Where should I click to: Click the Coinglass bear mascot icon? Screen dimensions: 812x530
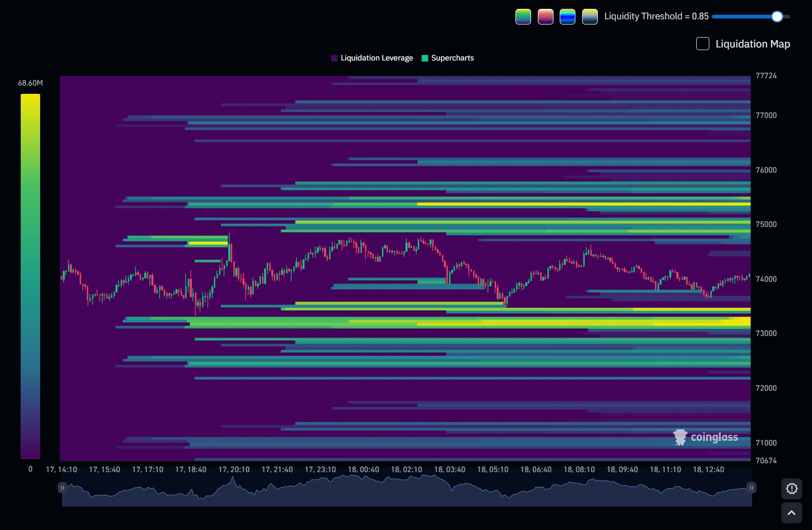tap(680, 437)
